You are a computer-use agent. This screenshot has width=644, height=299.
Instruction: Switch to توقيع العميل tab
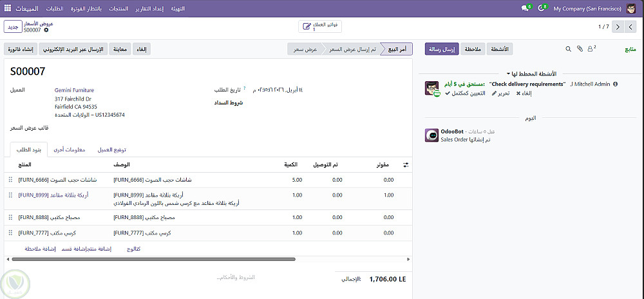coord(111,149)
